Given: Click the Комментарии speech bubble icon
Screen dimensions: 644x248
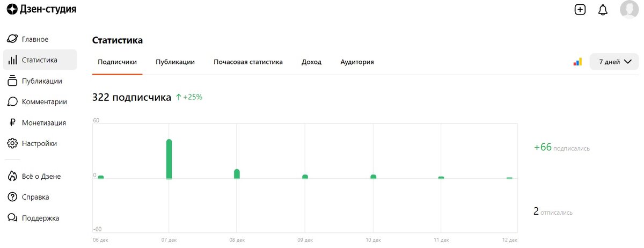Looking at the screenshot, I should [x=12, y=101].
